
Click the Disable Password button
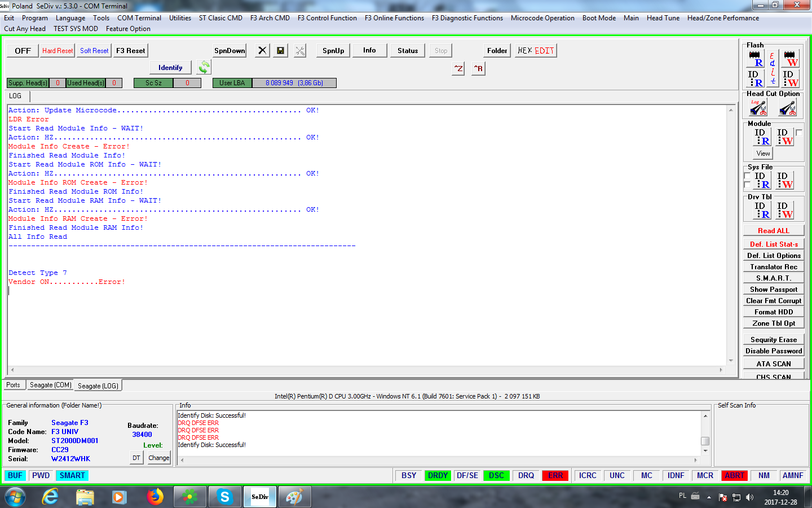tap(774, 351)
